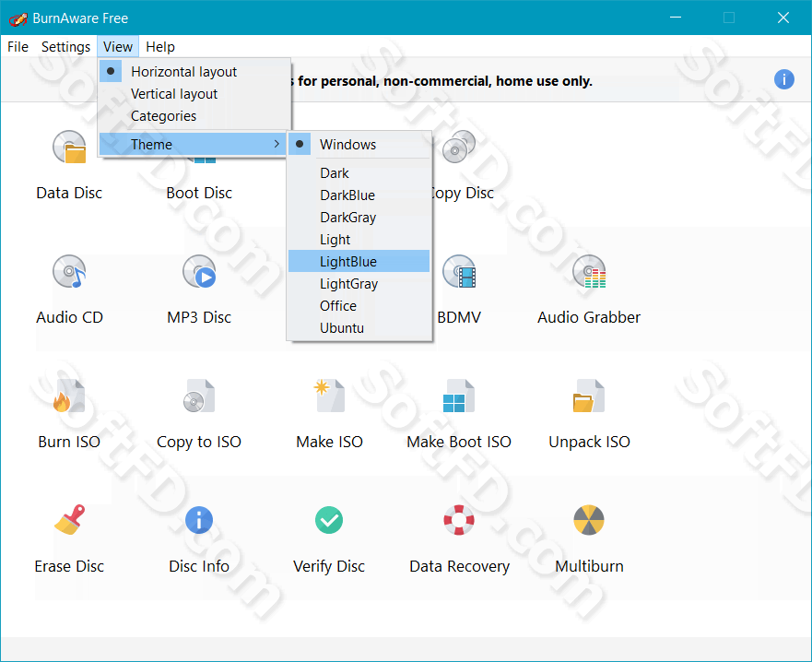Open the Erase Disc tool
Image resolution: width=812 pixels, height=662 pixels.
click(x=69, y=538)
